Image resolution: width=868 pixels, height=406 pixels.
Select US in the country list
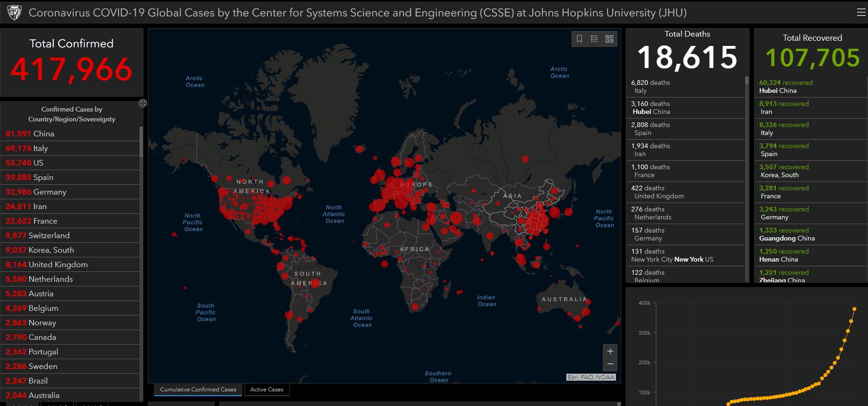coord(70,163)
